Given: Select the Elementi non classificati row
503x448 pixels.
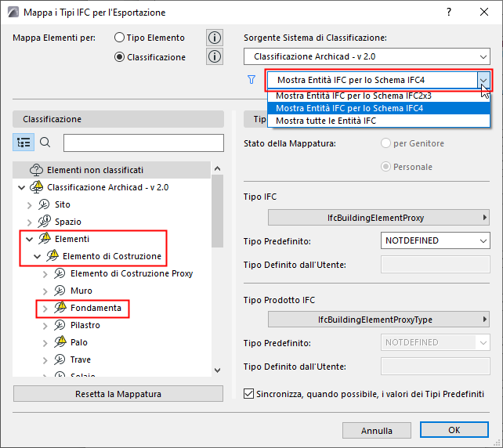Looking at the screenshot, I should tap(111, 170).
